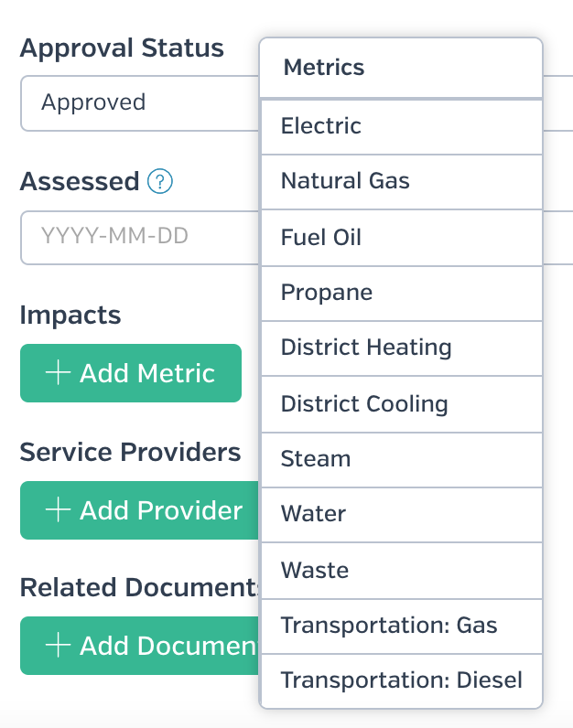The image size is (573, 728).
Task: Click the plus icon on Add Document
Action: 58,646
